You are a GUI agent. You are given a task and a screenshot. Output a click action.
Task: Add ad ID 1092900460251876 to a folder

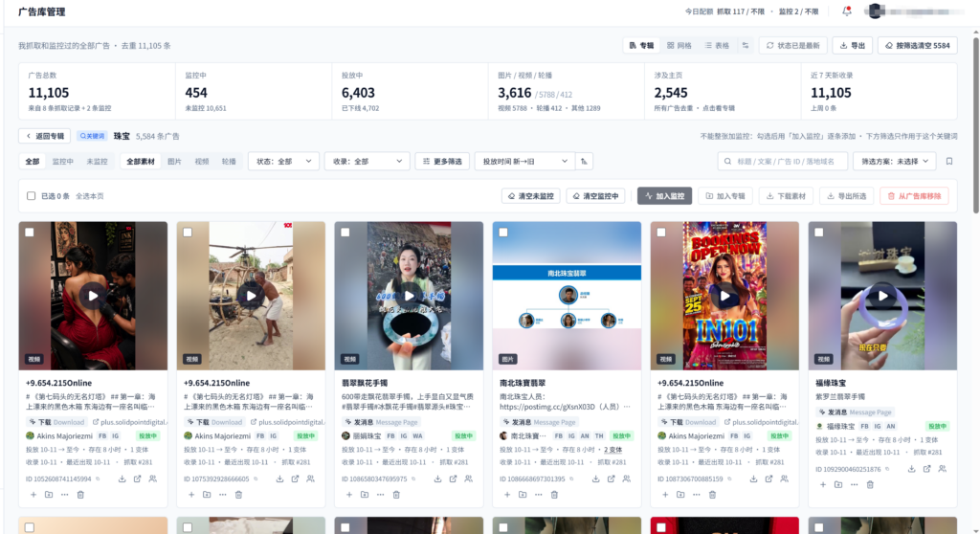click(838, 484)
